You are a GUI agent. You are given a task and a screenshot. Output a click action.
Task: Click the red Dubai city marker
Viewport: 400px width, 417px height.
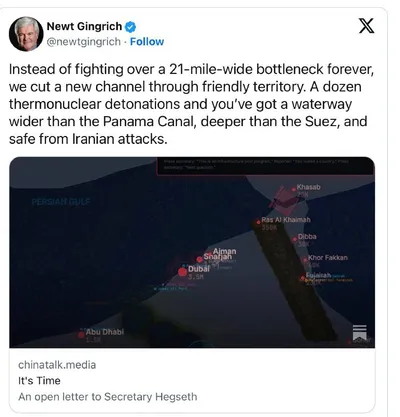click(182, 272)
